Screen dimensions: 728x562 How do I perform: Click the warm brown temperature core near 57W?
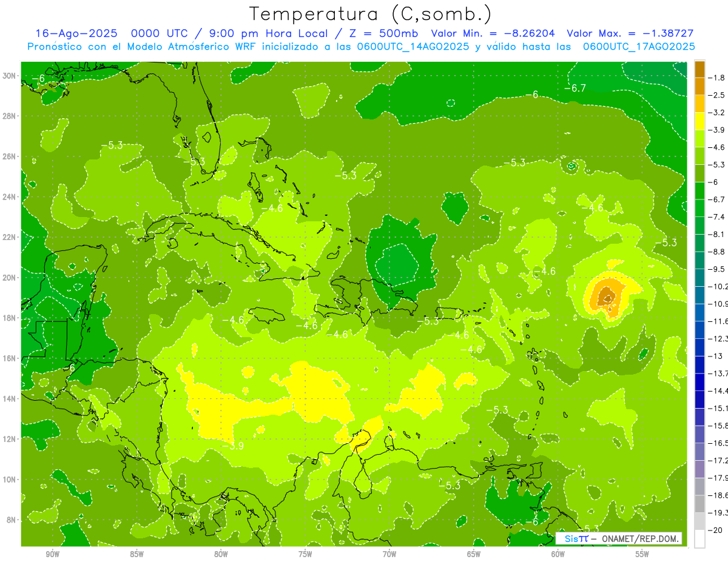[x=606, y=297]
